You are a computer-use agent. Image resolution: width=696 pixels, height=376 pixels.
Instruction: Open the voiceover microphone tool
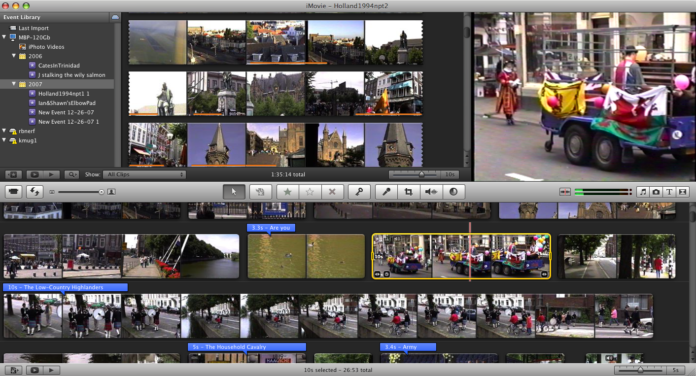pyautogui.click(x=386, y=192)
